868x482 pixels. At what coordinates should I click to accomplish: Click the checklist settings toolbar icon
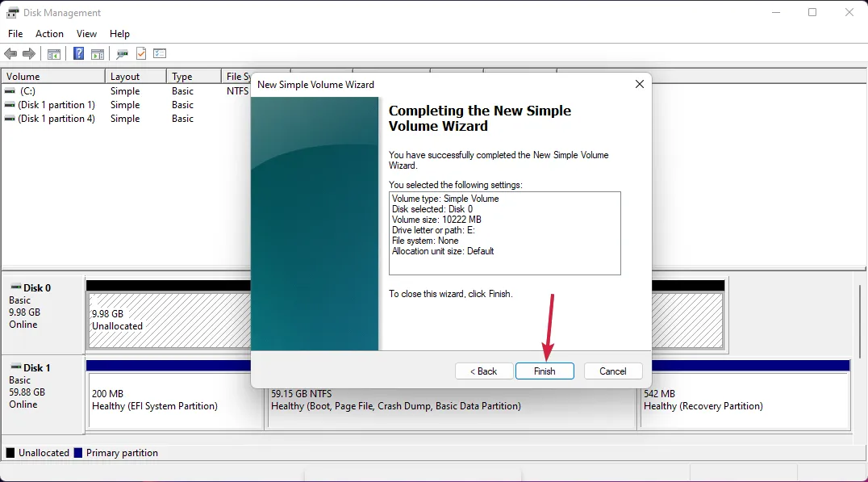coord(160,54)
